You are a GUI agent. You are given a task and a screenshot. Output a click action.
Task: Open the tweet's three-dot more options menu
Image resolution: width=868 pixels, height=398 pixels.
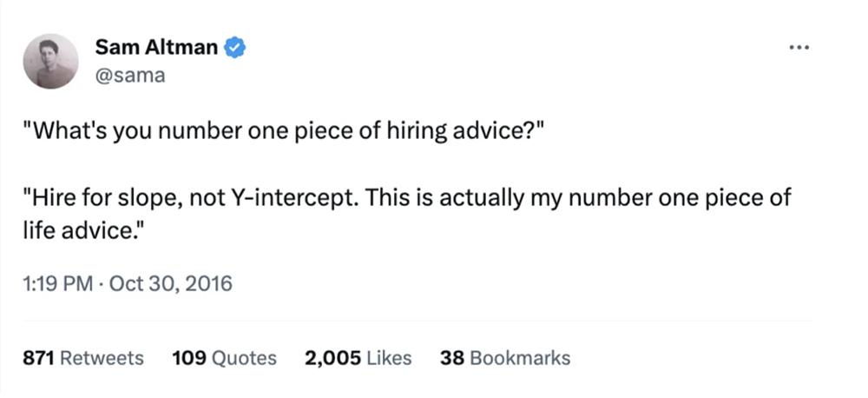(x=798, y=45)
